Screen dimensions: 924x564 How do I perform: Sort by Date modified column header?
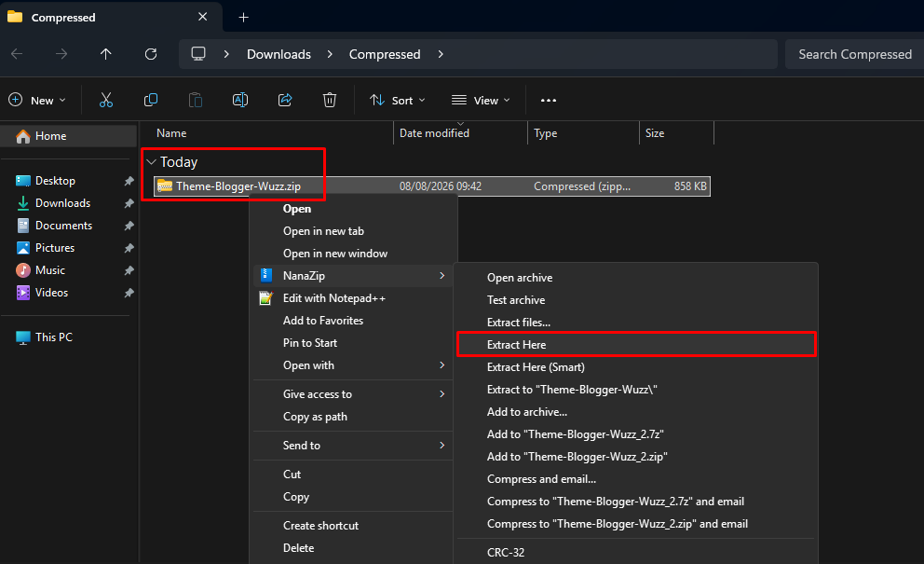(x=460, y=133)
